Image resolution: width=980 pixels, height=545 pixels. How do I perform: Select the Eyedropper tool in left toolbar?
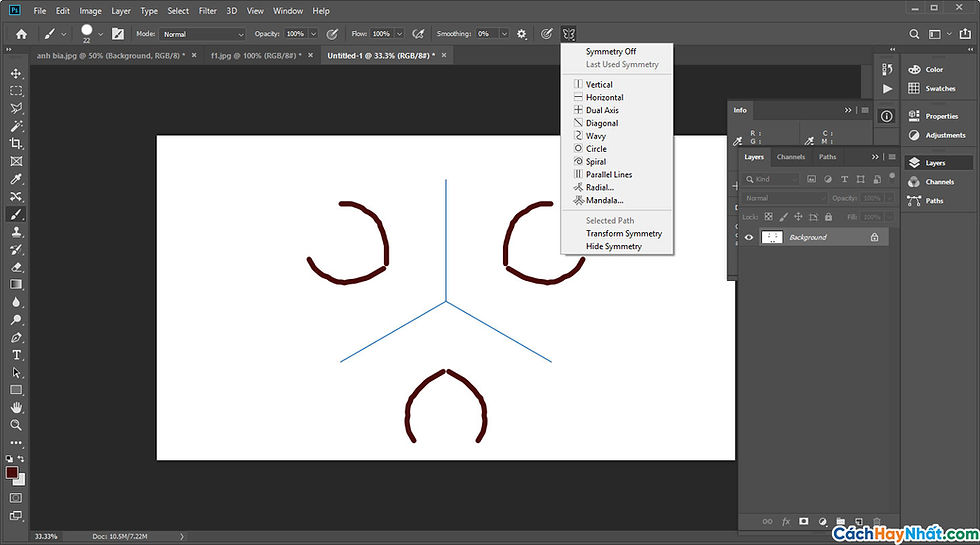(16, 179)
